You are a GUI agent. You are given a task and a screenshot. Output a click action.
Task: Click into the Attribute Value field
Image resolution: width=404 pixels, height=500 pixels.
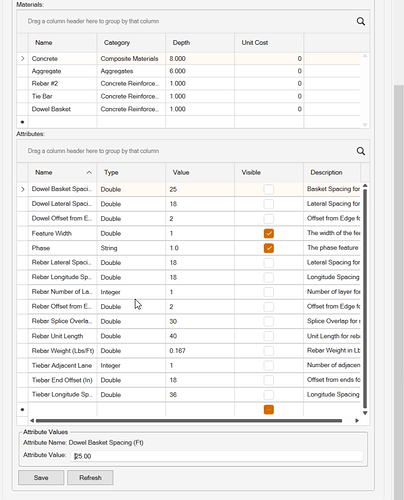[x=217, y=456]
